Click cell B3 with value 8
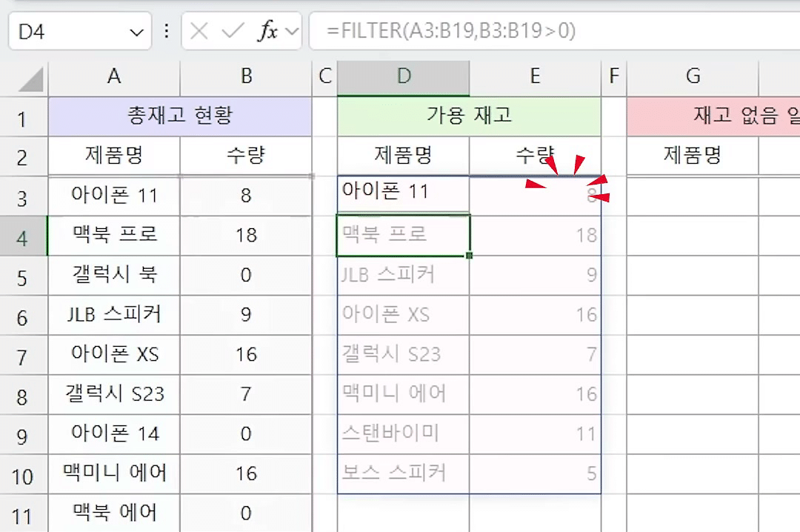800x532 pixels. click(x=246, y=196)
